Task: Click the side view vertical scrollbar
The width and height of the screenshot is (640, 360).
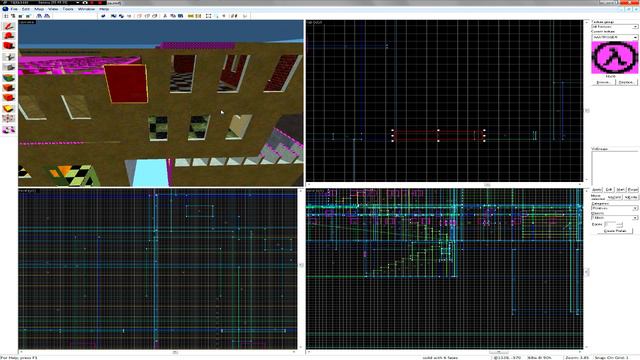Action: 587,270
